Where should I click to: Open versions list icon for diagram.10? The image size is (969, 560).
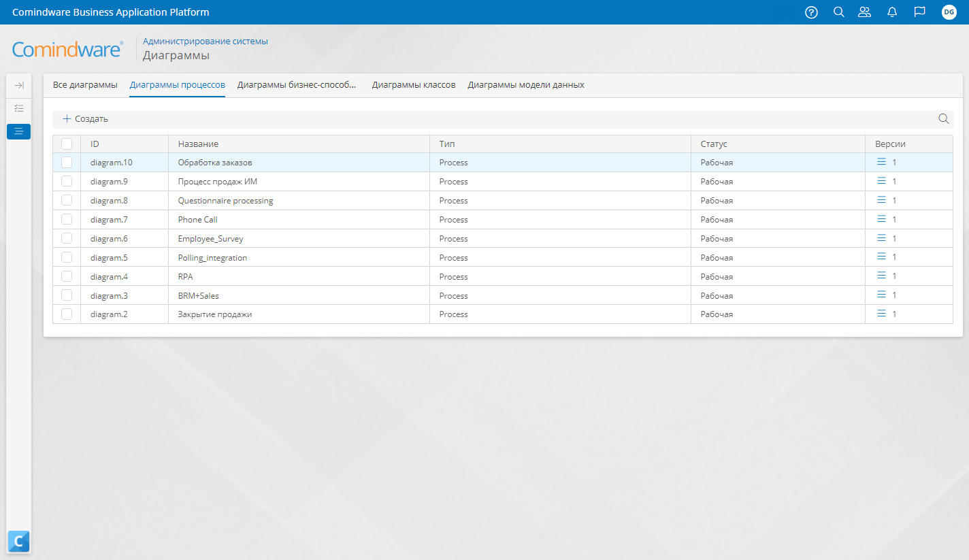[881, 162]
